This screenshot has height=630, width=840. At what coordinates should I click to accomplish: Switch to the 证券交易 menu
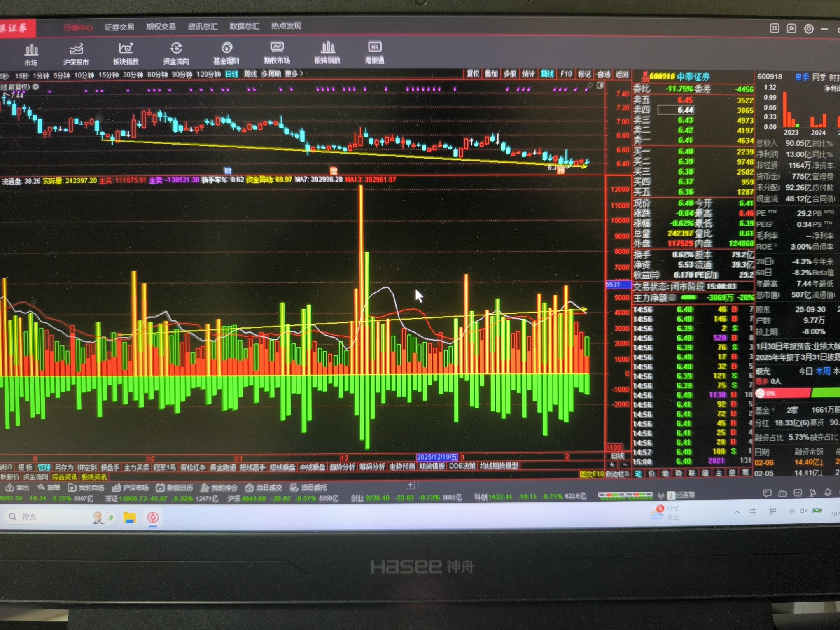pyautogui.click(x=119, y=27)
